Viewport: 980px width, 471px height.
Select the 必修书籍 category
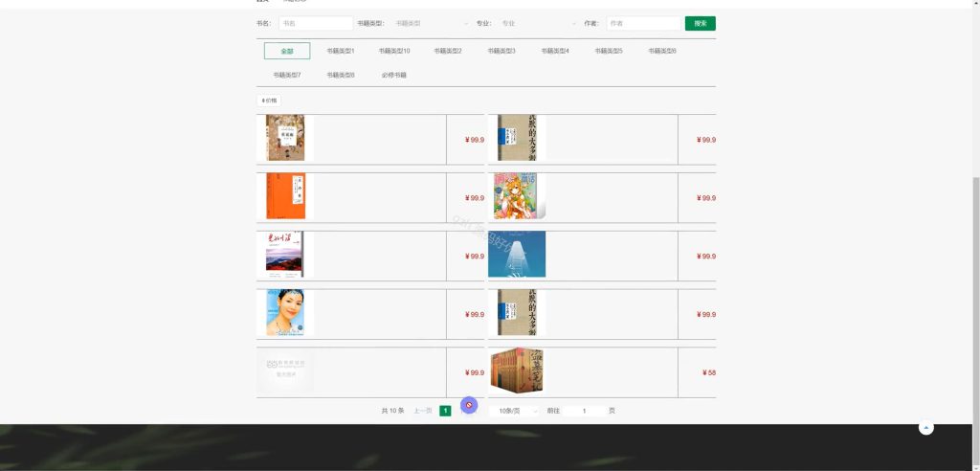pos(394,75)
